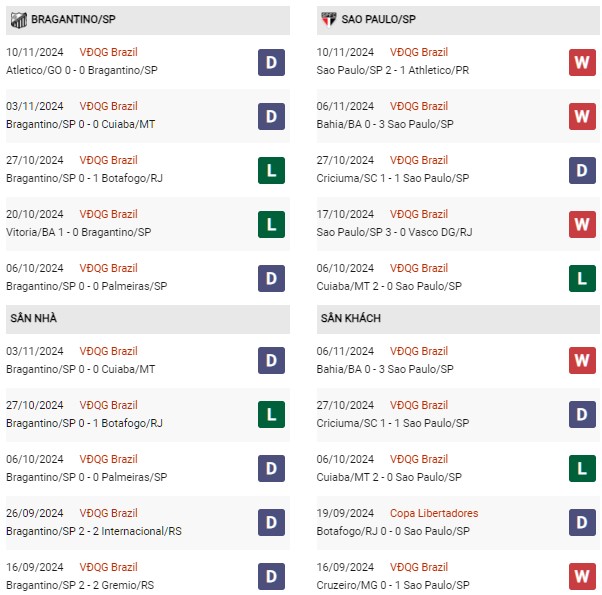Viewport: 602px width, 595px height.
Task: Click the Bragantino/SP club crest icon
Action: (18, 20)
